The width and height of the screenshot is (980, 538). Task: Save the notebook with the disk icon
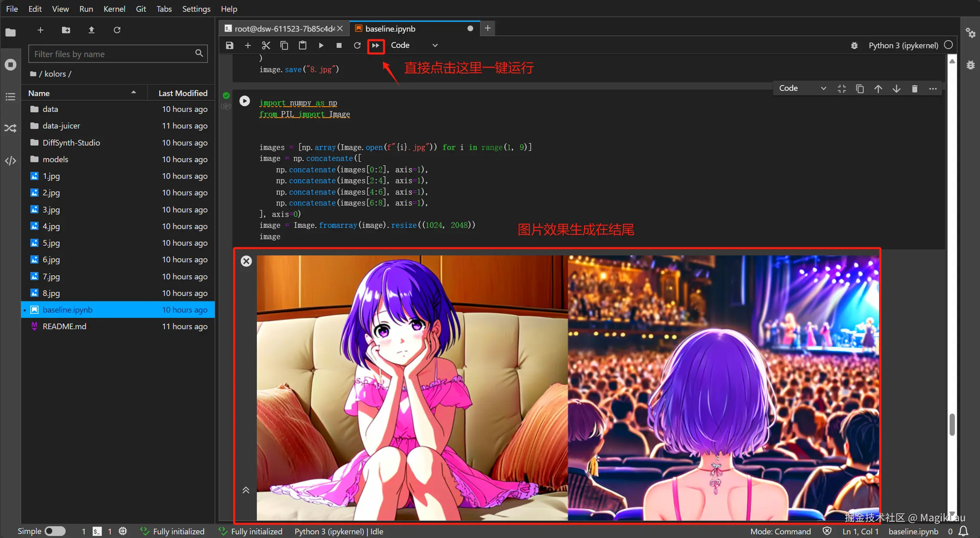click(230, 45)
